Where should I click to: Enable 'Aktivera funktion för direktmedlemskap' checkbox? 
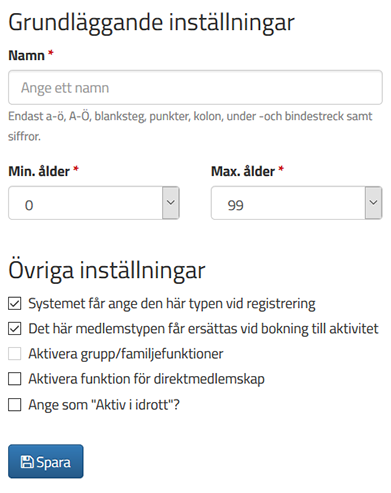coord(15,379)
